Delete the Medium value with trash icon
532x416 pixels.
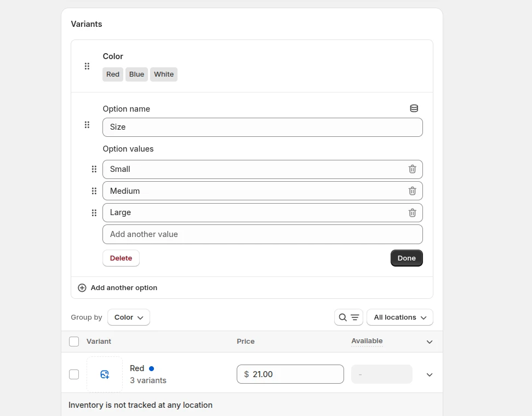coord(412,191)
